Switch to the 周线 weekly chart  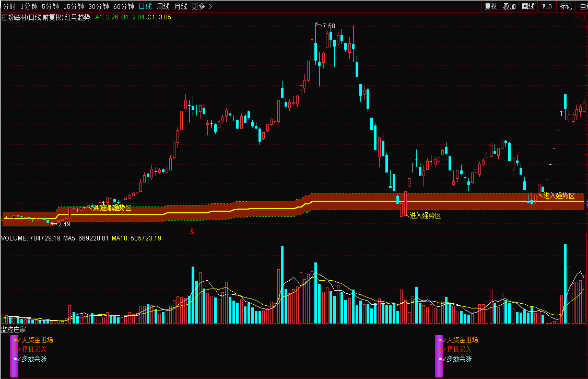click(163, 6)
